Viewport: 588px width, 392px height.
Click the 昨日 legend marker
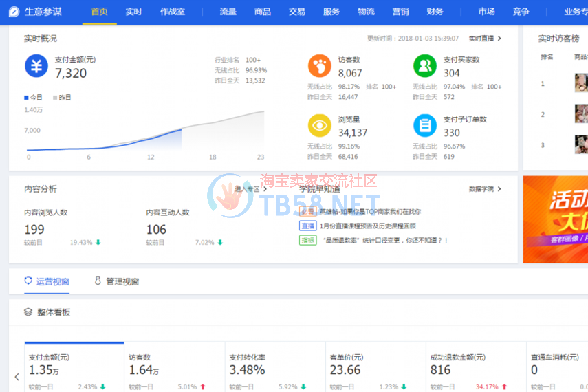(x=55, y=98)
